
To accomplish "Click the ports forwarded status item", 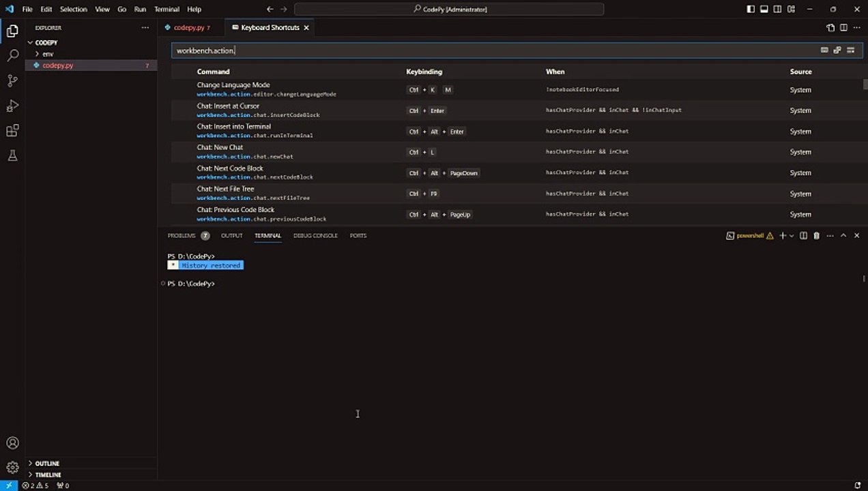I will (63, 486).
